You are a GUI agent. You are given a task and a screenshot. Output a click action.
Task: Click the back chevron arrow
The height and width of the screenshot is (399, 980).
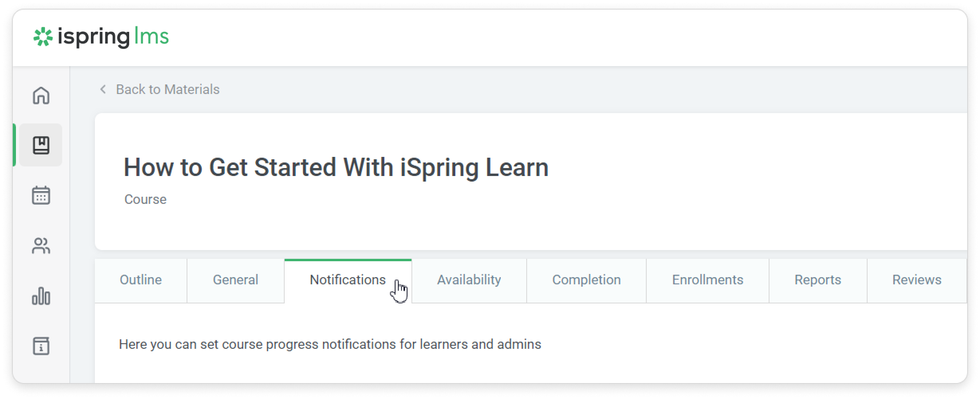point(103,89)
